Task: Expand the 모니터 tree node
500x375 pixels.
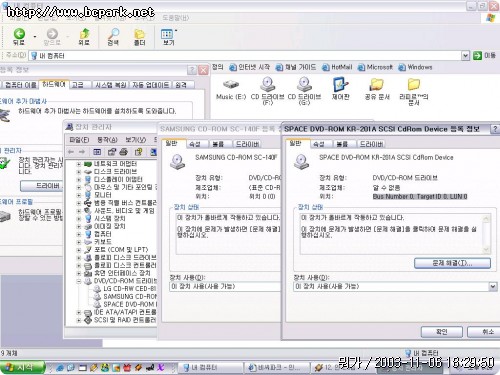Action: pyautogui.click(x=79, y=195)
